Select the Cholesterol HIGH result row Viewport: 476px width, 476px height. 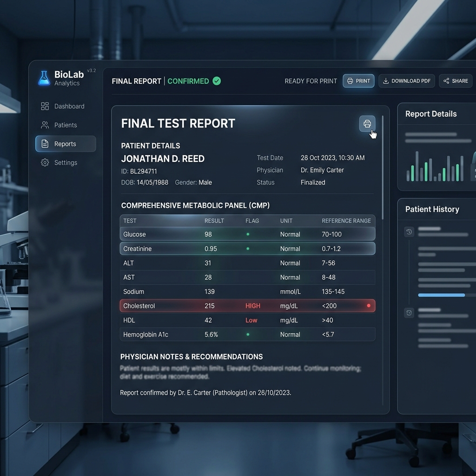[x=248, y=306]
